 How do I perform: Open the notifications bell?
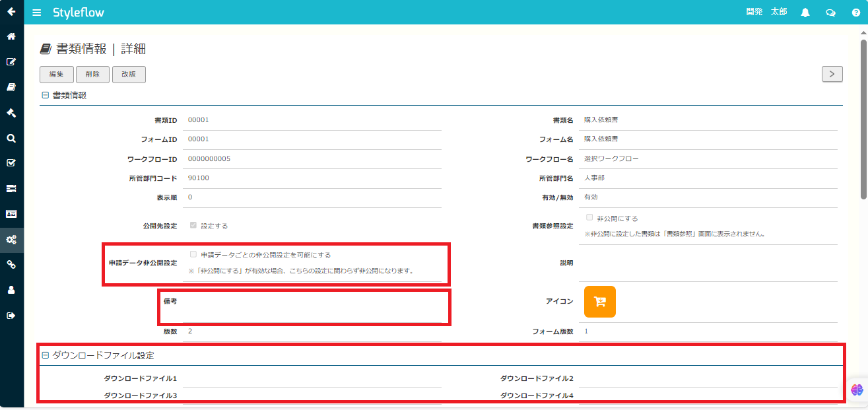pyautogui.click(x=805, y=13)
